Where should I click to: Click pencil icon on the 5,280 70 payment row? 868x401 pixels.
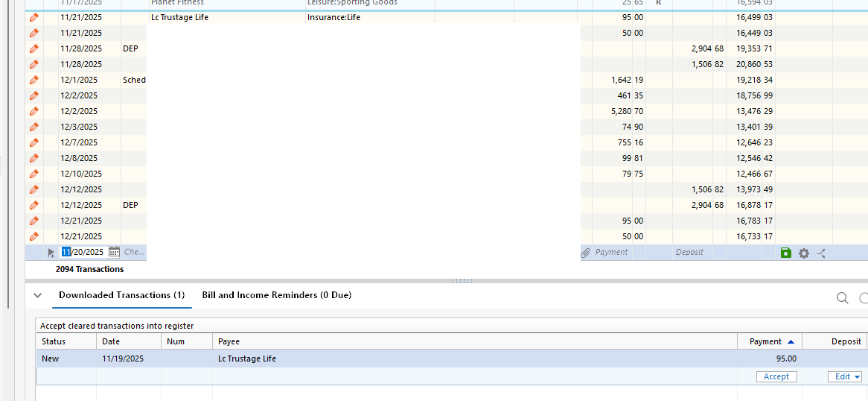(x=33, y=111)
